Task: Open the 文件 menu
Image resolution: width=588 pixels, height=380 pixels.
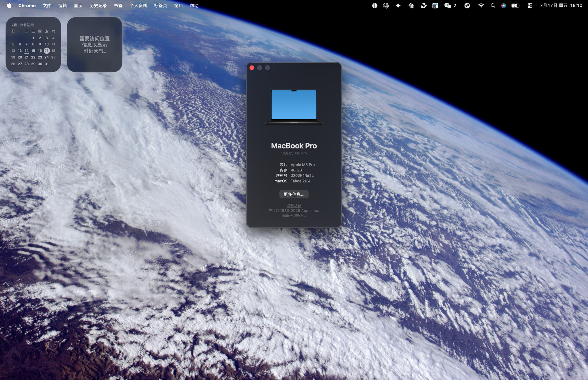Action: pos(47,6)
